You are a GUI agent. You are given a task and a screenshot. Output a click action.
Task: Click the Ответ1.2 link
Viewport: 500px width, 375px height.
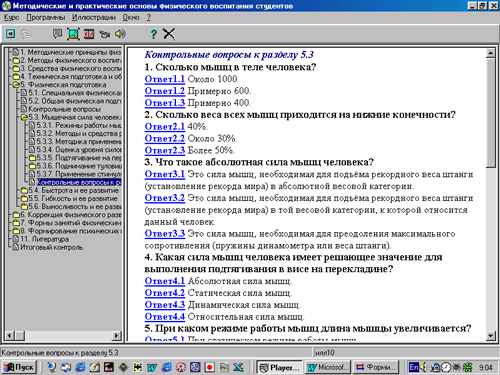click(x=165, y=91)
